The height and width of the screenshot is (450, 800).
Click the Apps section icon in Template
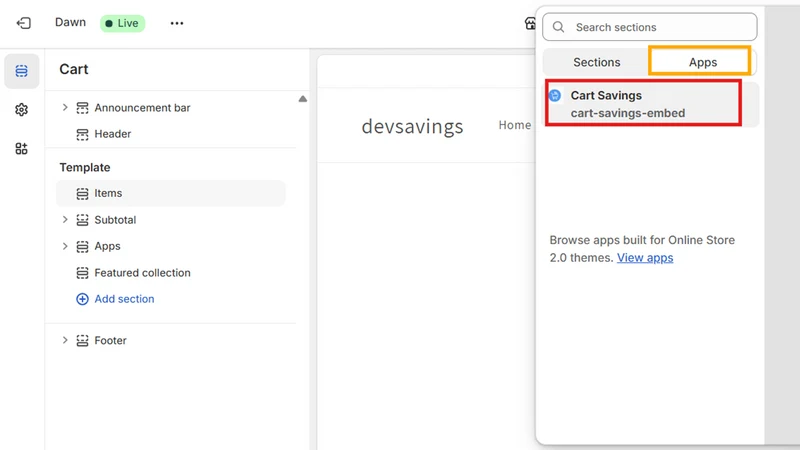click(x=82, y=246)
